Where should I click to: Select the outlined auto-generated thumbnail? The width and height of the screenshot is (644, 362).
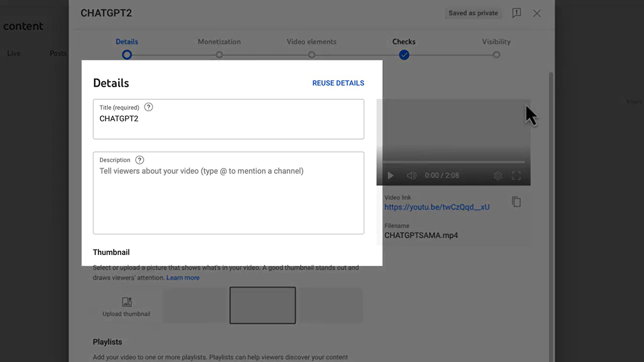[x=263, y=305]
